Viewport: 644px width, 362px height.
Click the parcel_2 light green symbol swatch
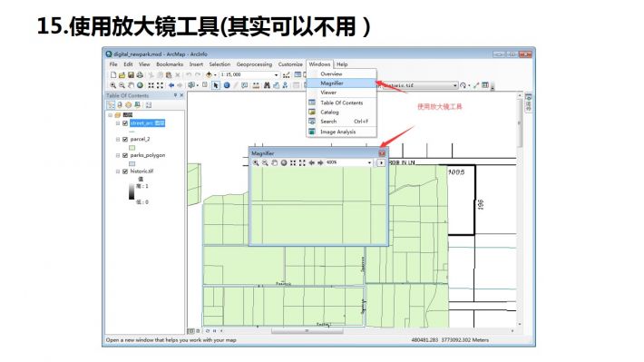pos(132,148)
